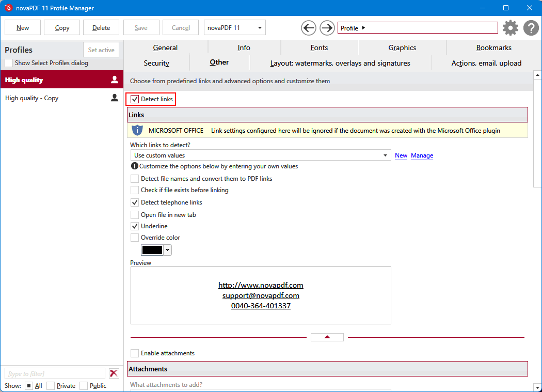Click the Manage link for link presets

pyautogui.click(x=422, y=155)
